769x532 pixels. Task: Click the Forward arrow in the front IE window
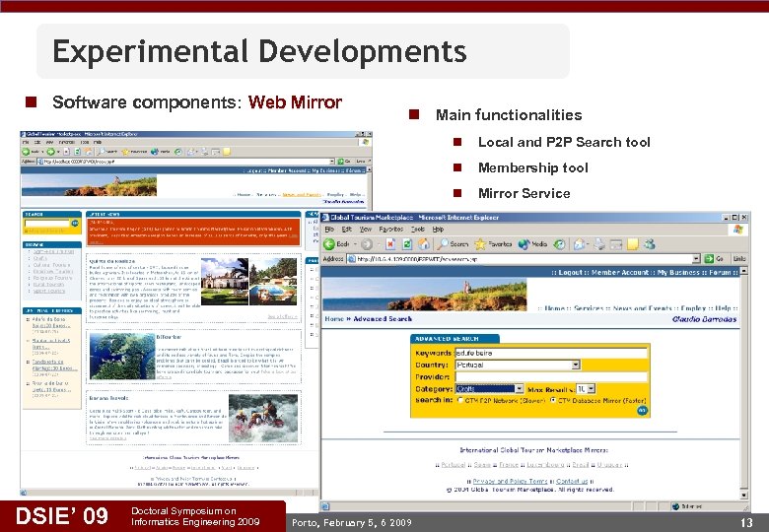367,244
